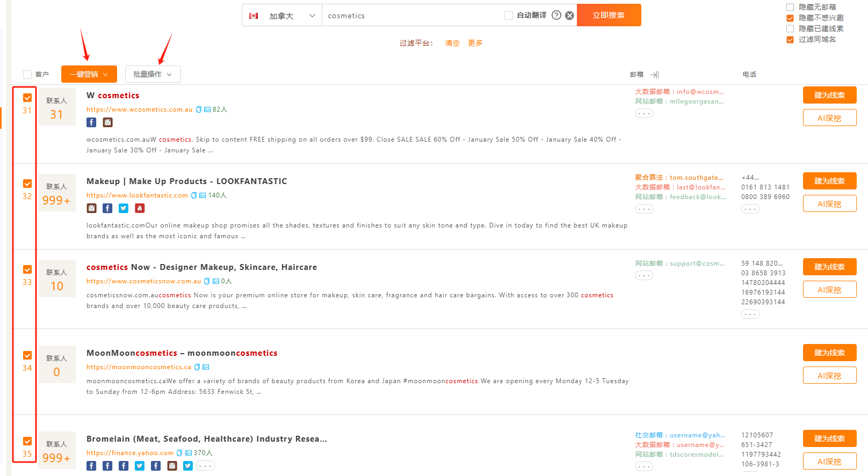
Task: Toggle select-all 客户 checkbox
Action: pos(27,75)
